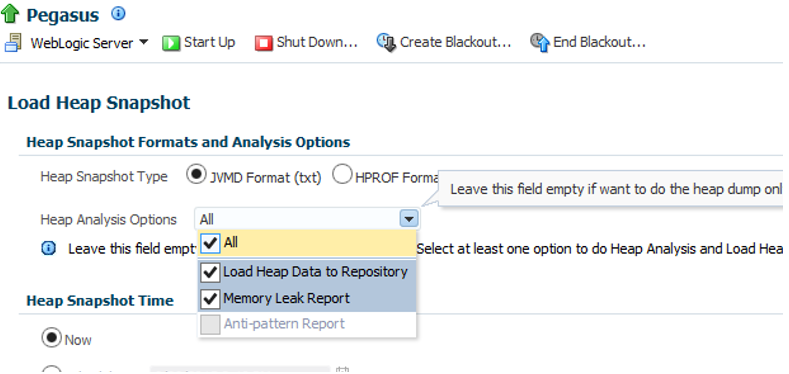This screenshot has width=789, height=374.
Task: Select the JVMD Format (txt) radio button
Action: (196, 175)
